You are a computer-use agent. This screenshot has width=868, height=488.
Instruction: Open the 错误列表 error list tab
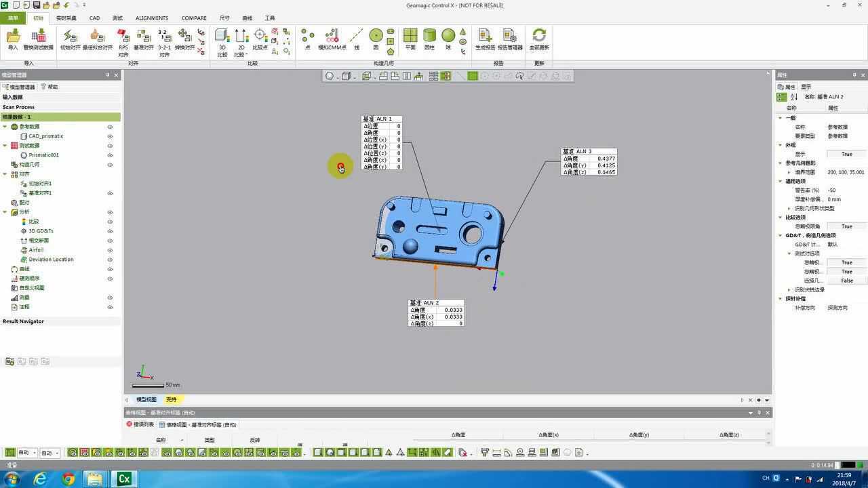pyautogui.click(x=140, y=424)
